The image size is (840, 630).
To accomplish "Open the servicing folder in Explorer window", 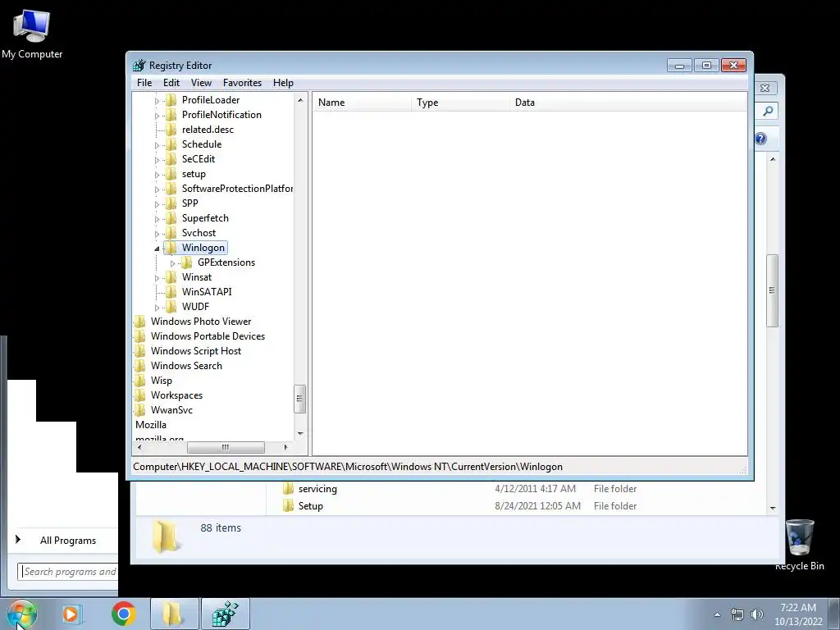I will [317, 489].
